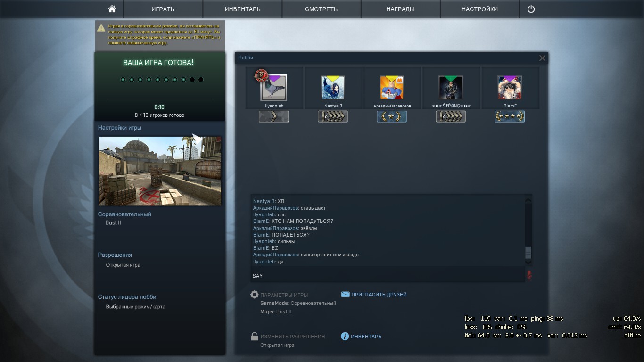Click the ИЗМЕНИТЬ РАЗРЕШЕНИЯ button label
The image size is (644, 362).
click(293, 337)
